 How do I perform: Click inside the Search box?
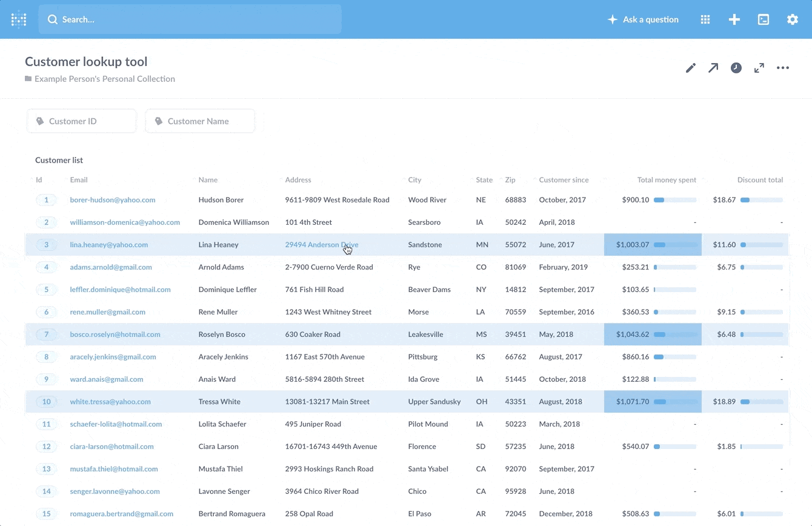point(190,19)
